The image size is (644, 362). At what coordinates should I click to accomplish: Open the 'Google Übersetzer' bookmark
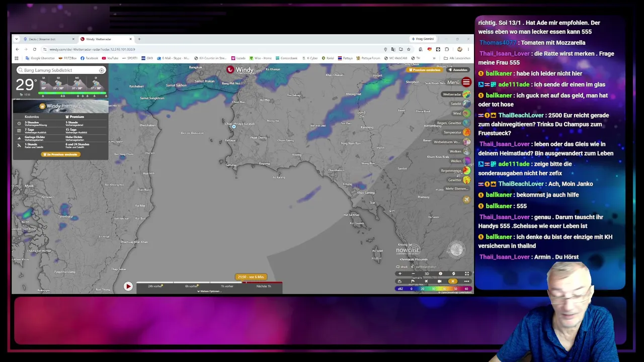coord(40,58)
